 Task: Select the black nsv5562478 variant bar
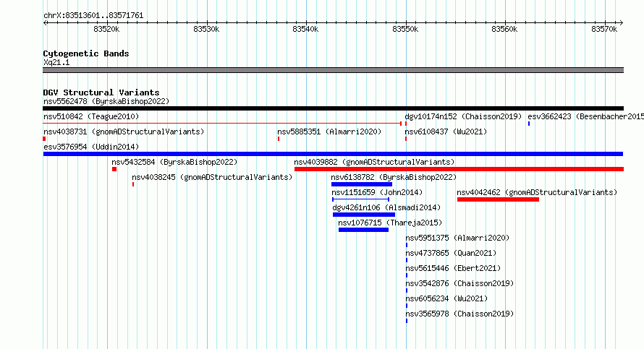tap(333, 108)
